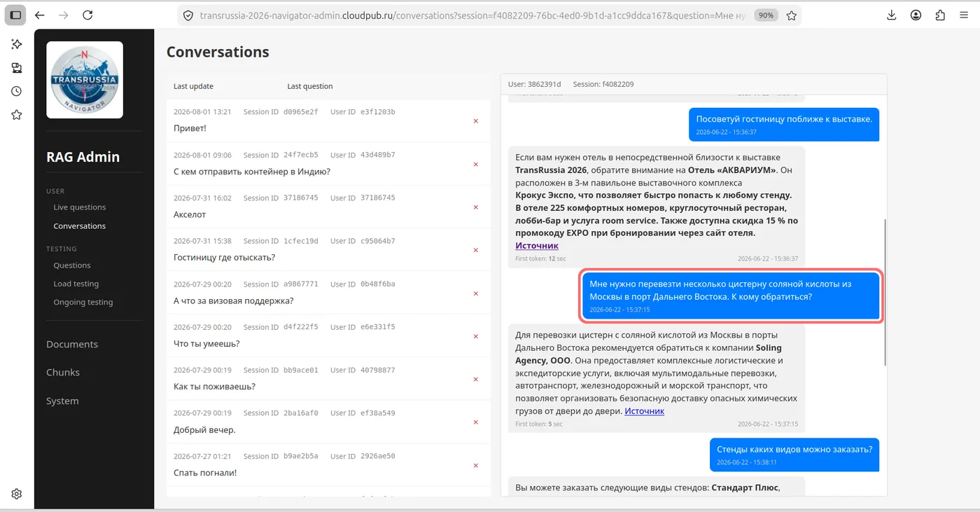Open the extensions puzzle icon
The image size is (980, 512).
940,15
